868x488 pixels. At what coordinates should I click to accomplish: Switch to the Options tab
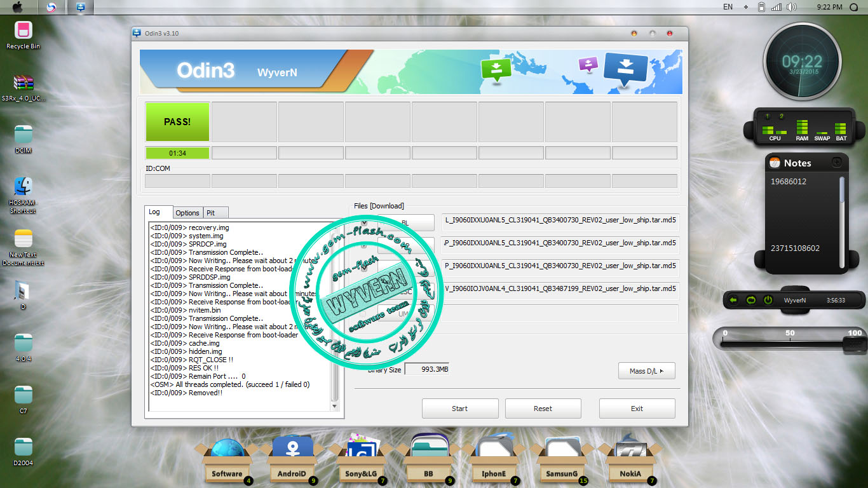(187, 213)
